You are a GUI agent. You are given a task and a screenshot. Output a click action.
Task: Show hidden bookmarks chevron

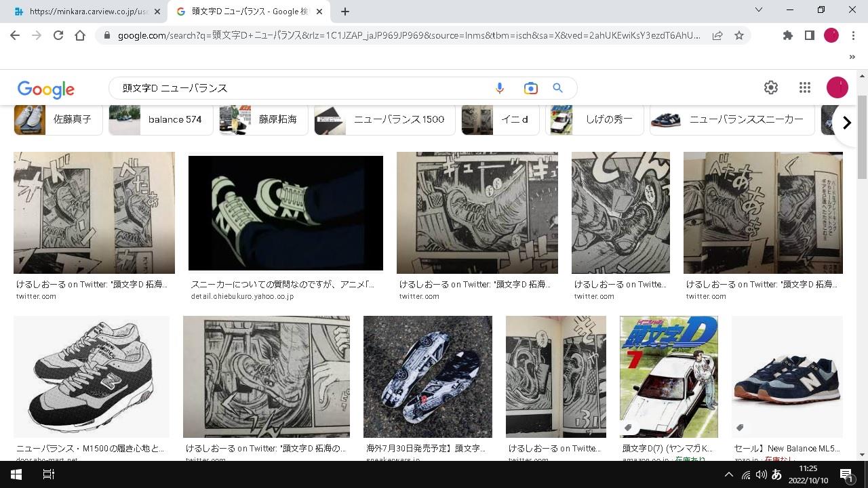coord(852,57)
